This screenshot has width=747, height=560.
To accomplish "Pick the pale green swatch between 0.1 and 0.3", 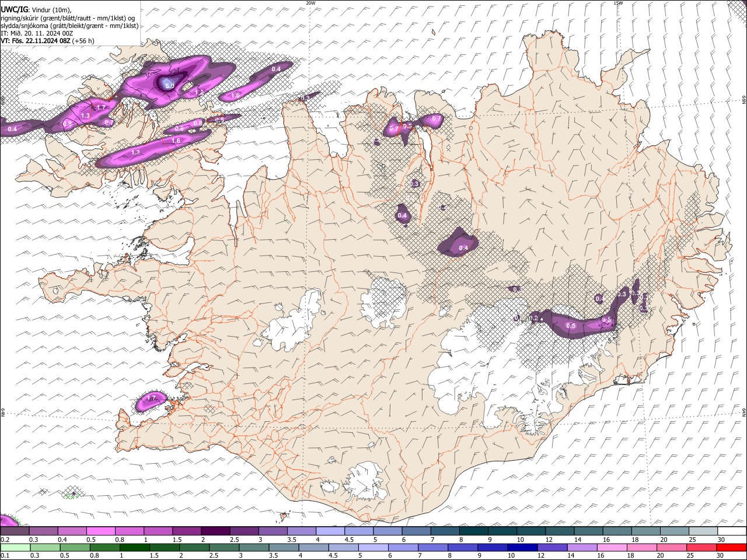I will click(15, 547).
